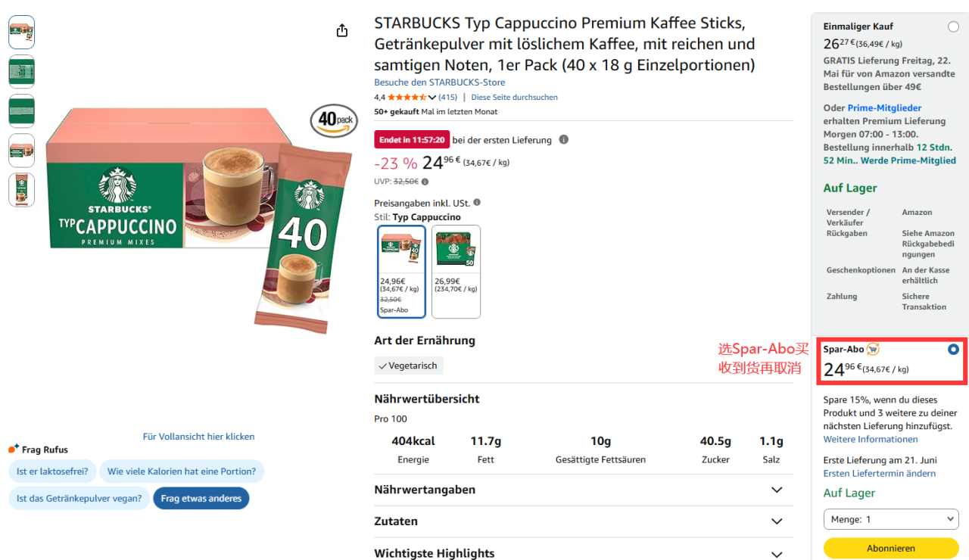Choose the 26,99€ 50-pack style option
This screenshot has width=969, height=560.
pyautogui.click(x=456, y=272)
